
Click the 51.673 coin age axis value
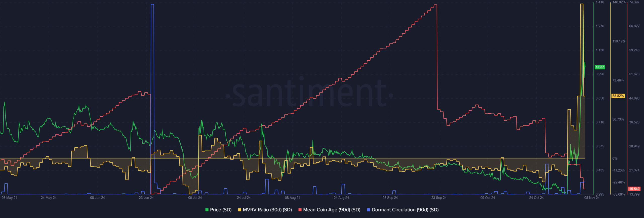point(634,74)
